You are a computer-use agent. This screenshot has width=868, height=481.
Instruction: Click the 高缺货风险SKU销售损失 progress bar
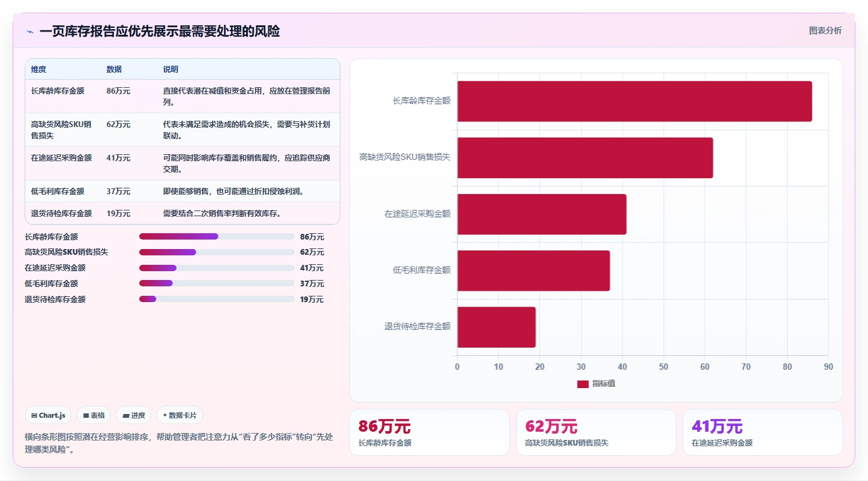(217, 252)
